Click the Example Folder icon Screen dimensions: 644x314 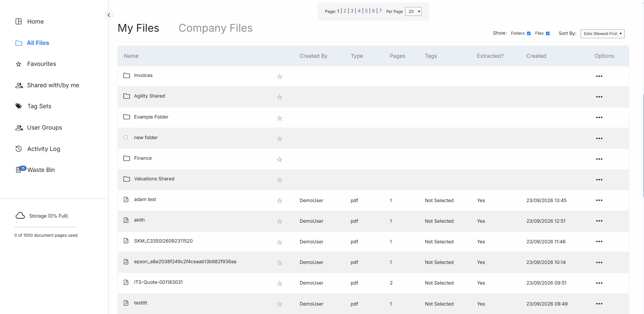click(x=127, y=117)
